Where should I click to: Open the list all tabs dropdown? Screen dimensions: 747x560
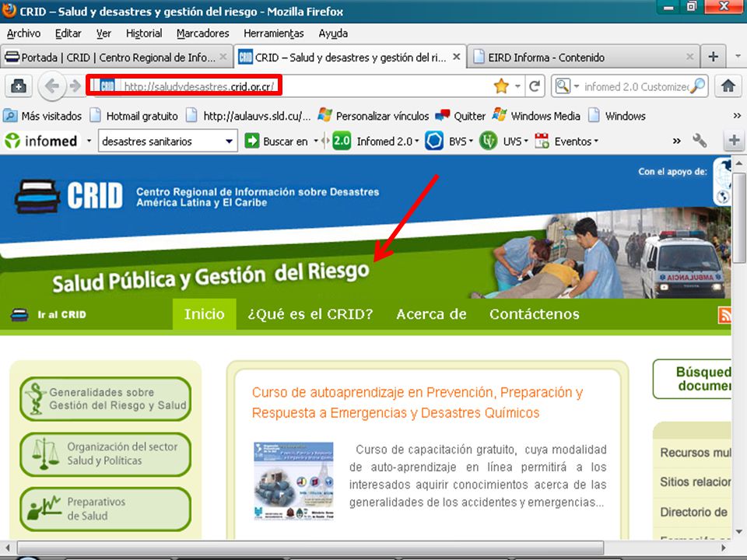738,57
